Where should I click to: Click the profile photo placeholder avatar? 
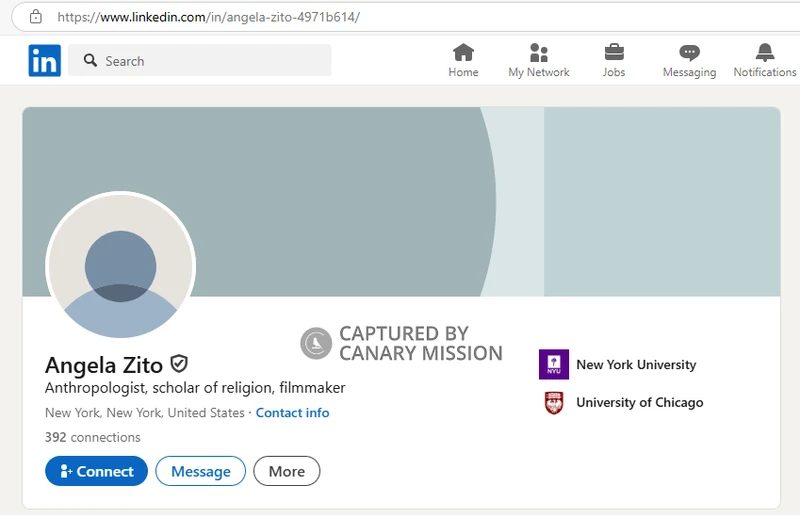click(x=121, y=267)
